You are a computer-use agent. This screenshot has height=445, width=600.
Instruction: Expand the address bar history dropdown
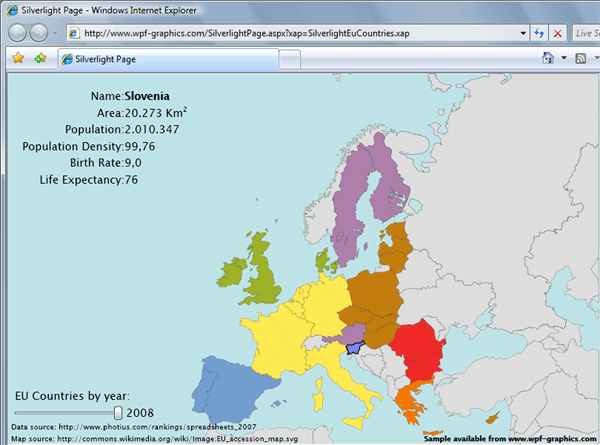(x=523, y=33)
